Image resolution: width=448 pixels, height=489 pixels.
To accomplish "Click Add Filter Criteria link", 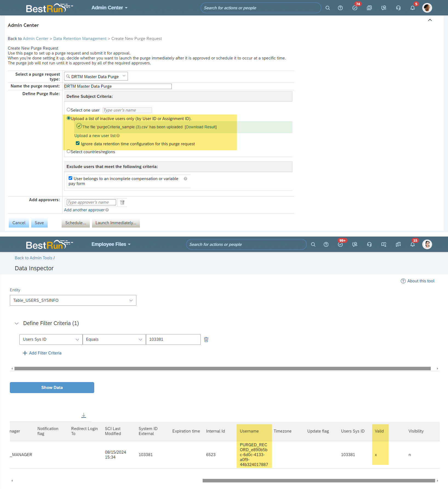I will coord(45,353).
